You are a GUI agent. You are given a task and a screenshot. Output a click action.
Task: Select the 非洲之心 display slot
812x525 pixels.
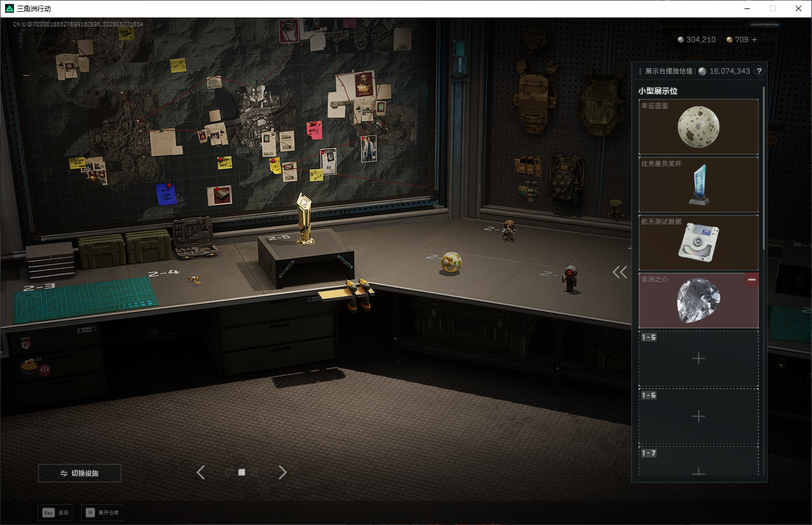click(698, 301)
